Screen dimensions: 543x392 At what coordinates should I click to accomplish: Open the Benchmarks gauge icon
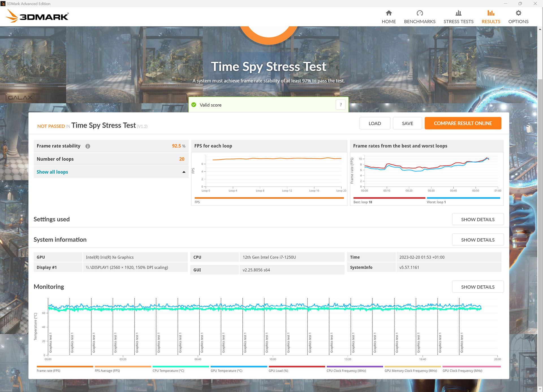[420, 13]
